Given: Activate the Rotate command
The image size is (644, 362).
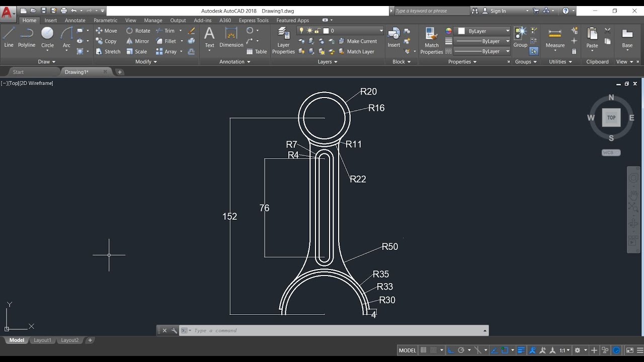Looking at the screenshot, I should coord(138,31).
